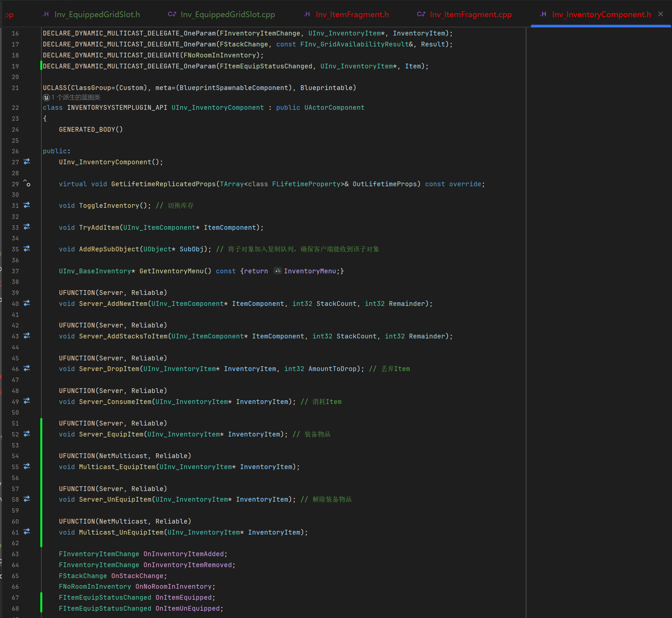
Task: Click the OnInventoryItemRemoved delegate member
Action: tap(188, 565)
